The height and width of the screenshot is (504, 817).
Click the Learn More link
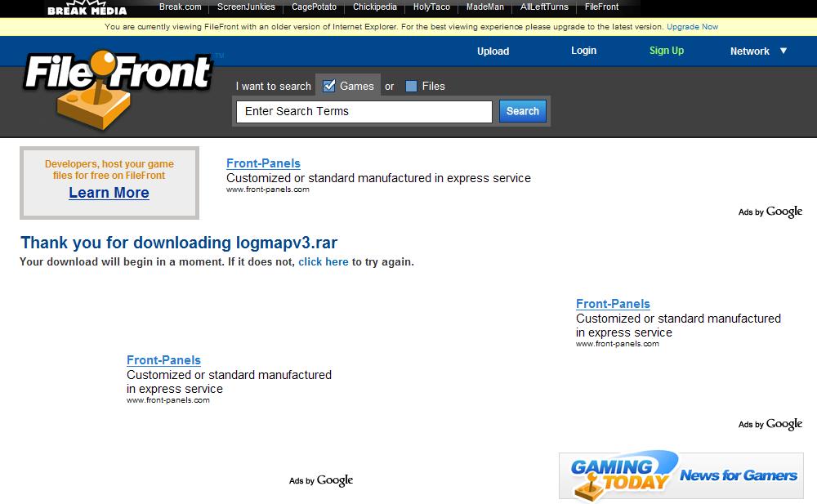(x=109, y=193)
